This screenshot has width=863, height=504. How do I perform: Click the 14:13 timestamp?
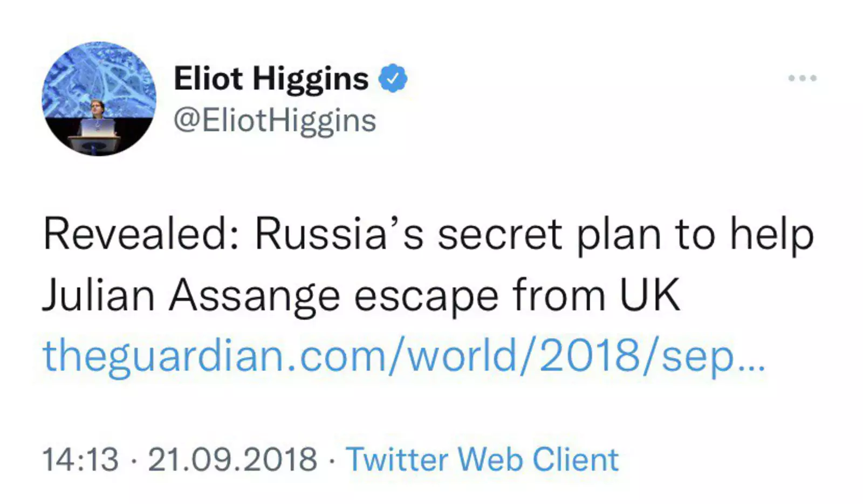pos(80,460)
